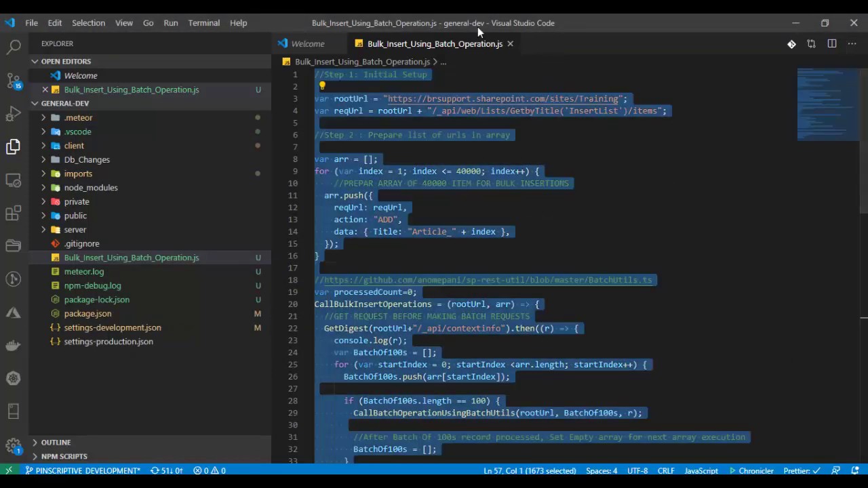This screenshot has width=868, height=488.
Task: Expand the .vscode folder
Action: tap(43, 131)
